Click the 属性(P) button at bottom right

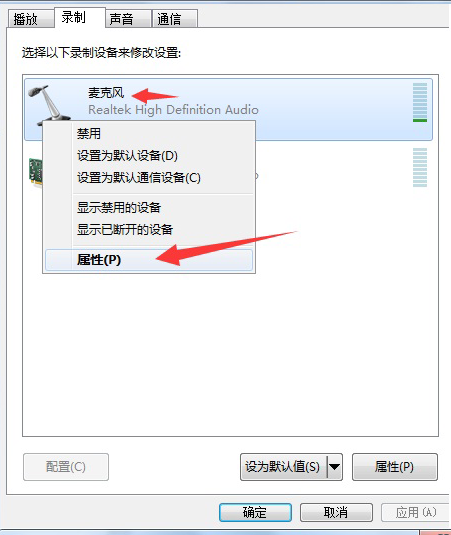point(395,466)
